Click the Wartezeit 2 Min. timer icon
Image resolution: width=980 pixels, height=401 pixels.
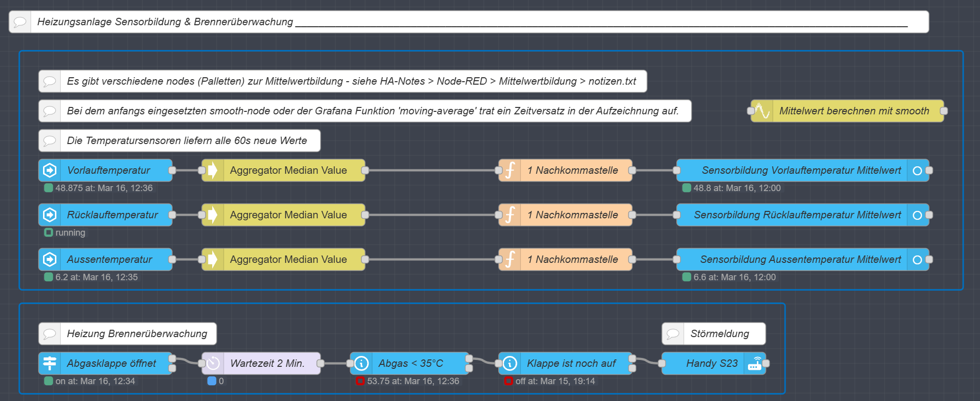tap(213, 363)
